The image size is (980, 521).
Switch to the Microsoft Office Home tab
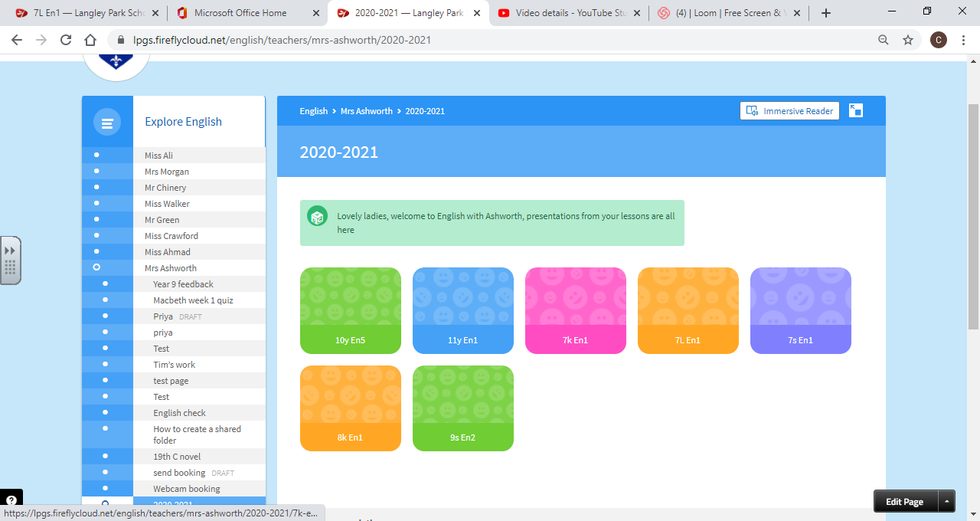tap(240, 13)
